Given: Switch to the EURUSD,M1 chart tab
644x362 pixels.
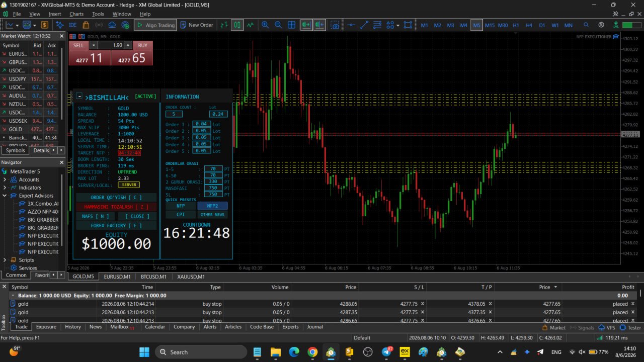Looking at the screenshot, I should tap(117, 277).
